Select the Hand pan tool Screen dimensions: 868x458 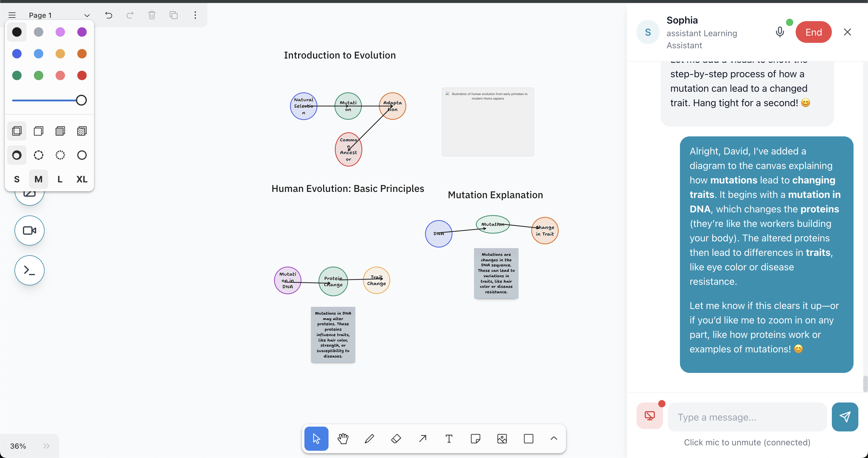click(x=343, y=439)
